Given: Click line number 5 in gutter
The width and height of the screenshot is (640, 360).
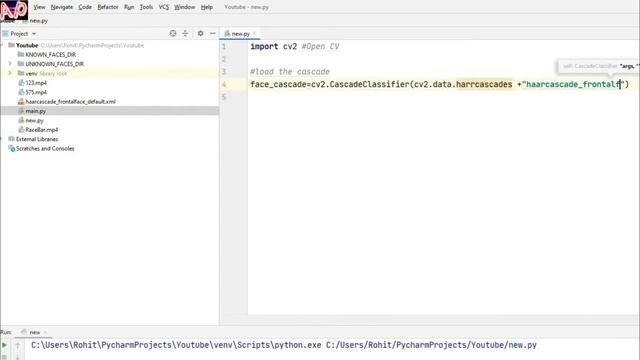Looking at the screenshot, I should tap(224, 97).
